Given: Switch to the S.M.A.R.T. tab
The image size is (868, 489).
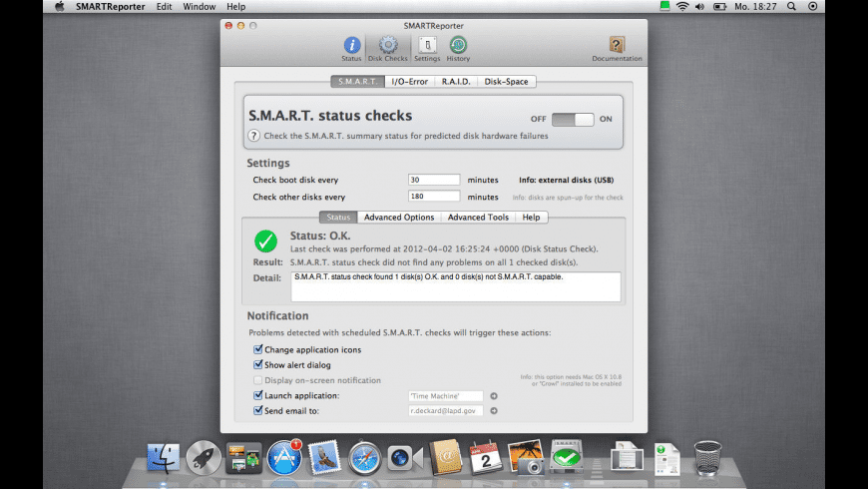Looking at the screenshot, I should pyautogui.click(x=357, y=82).
